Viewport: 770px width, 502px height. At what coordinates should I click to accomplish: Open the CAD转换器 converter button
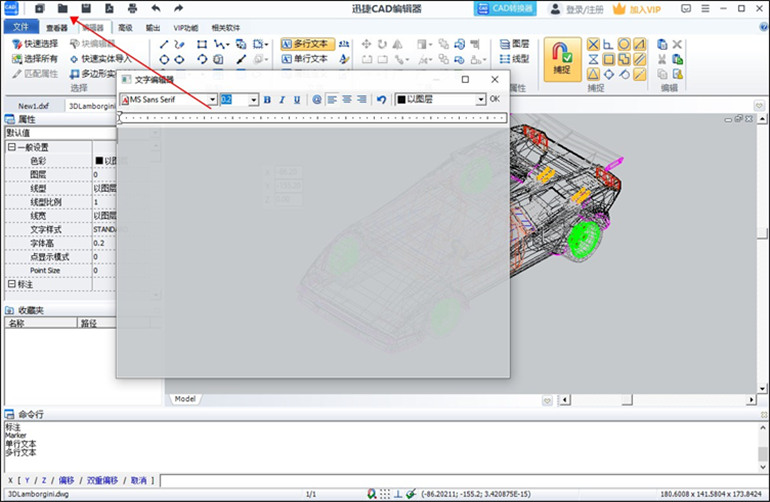pos(505,9)
